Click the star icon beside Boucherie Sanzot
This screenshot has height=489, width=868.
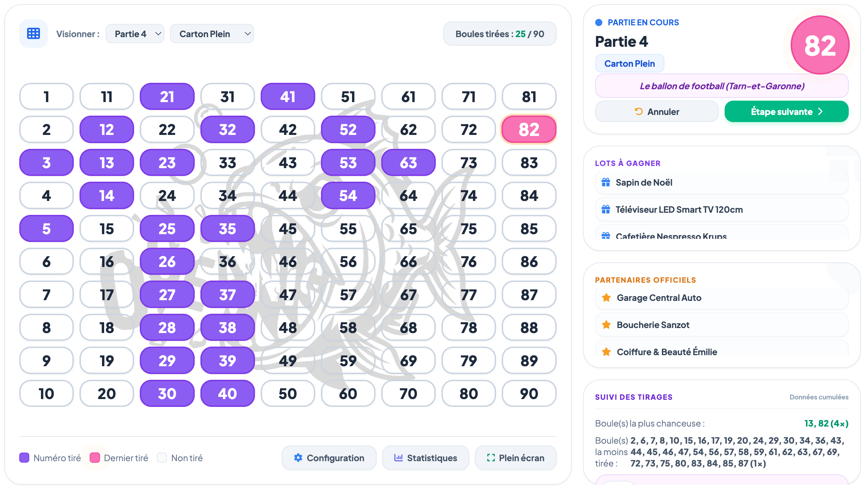tap(606, 324)
